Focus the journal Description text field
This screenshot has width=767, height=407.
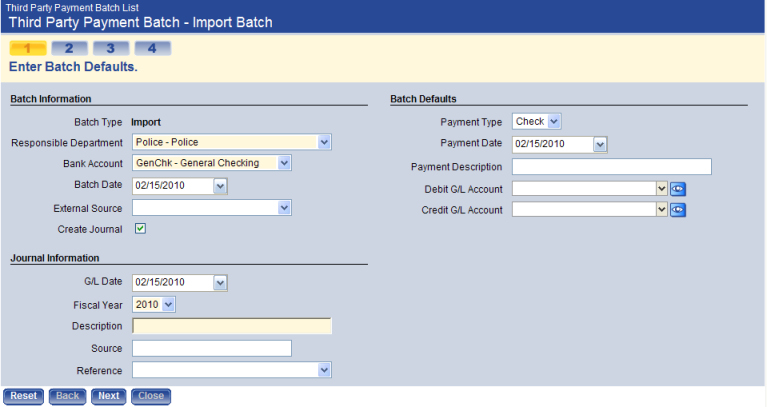(231, 326)
